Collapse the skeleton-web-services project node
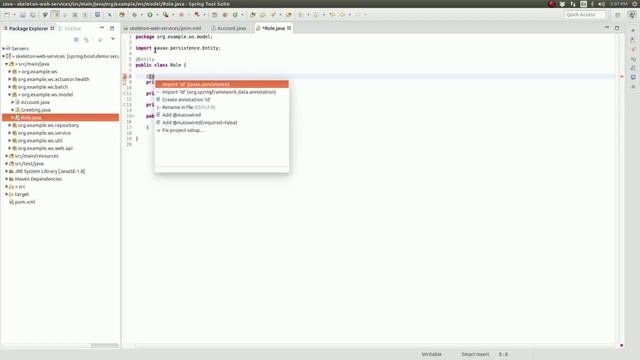The image size is (640, 360). 4,56
